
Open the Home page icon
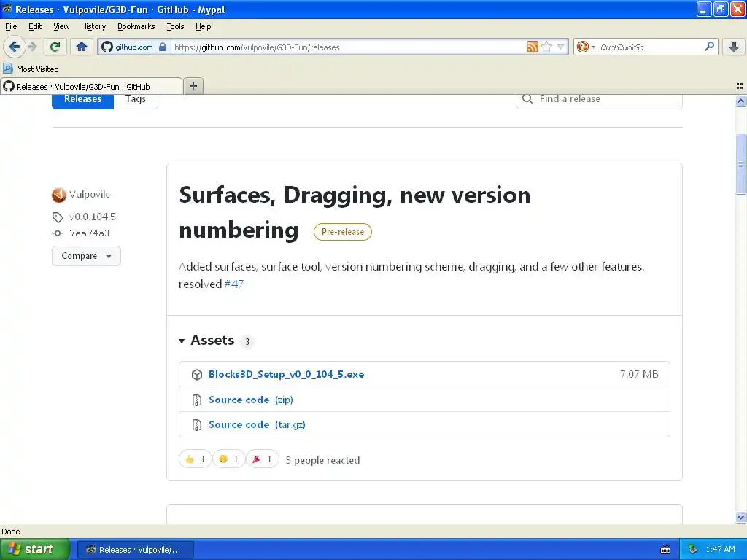[82, 47]
